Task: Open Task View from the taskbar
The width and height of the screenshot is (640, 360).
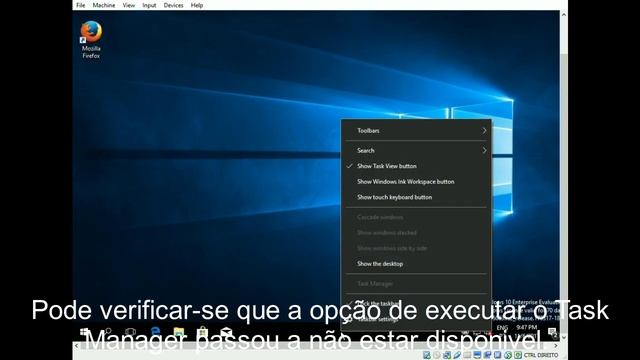Action: (x=131, y=332)
